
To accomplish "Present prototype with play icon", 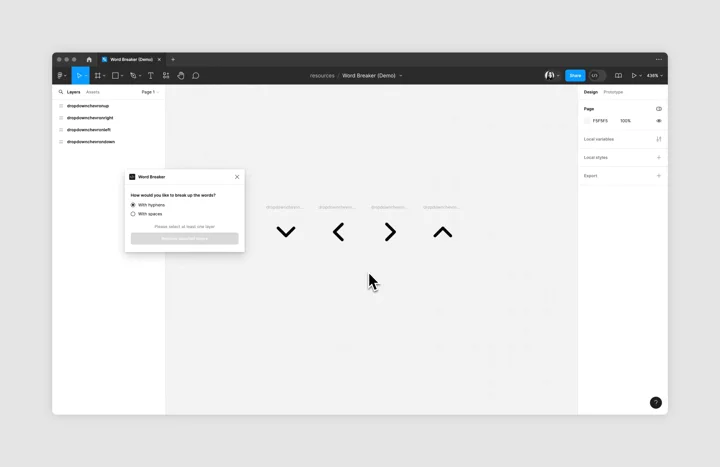I will click(x=634, y=76).
